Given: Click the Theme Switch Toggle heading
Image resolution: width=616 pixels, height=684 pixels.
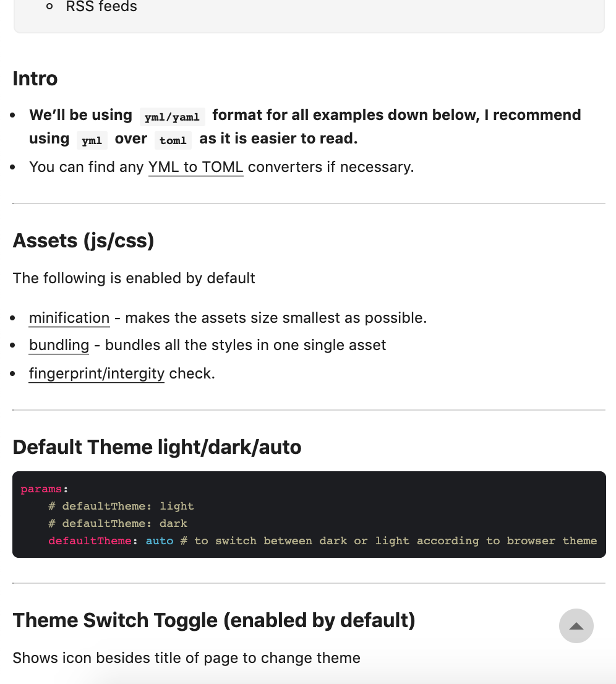Looking at the screenshot, I should coord(213,620).
